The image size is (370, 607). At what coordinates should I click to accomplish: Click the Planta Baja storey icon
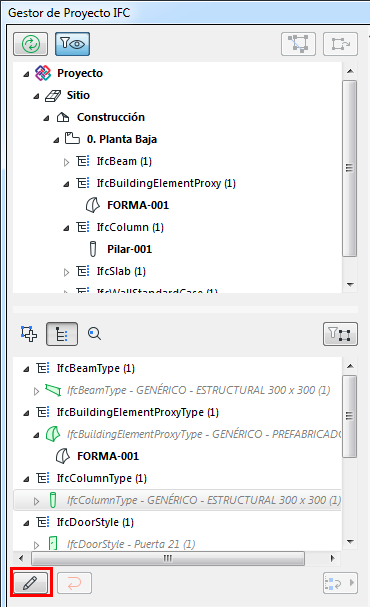72,138
